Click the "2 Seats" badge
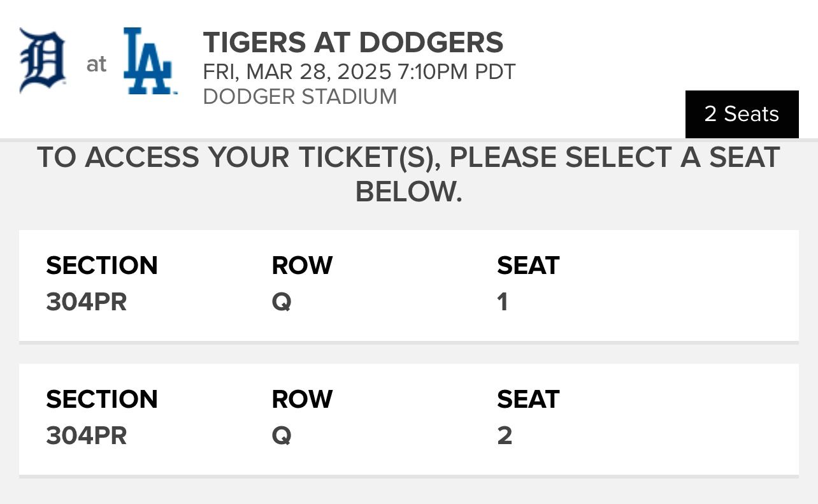Screen dimensions: 818x504 pyautogui.click(x=742, y=114)
